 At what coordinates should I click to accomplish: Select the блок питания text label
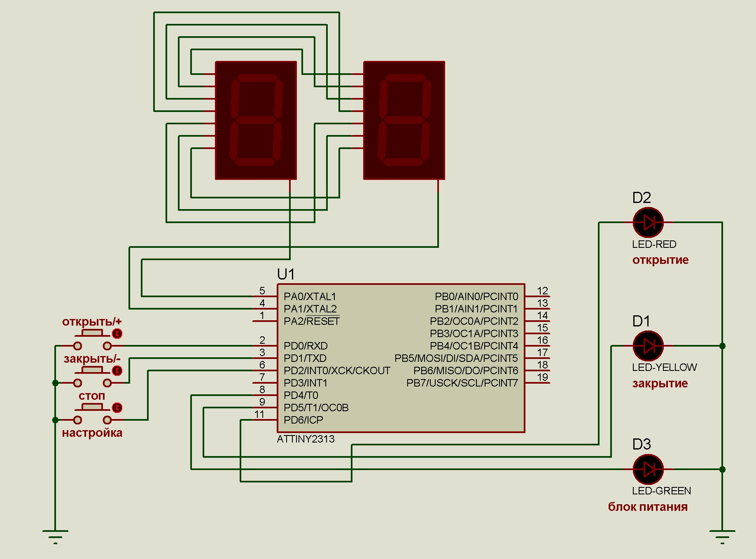point(648,507)
